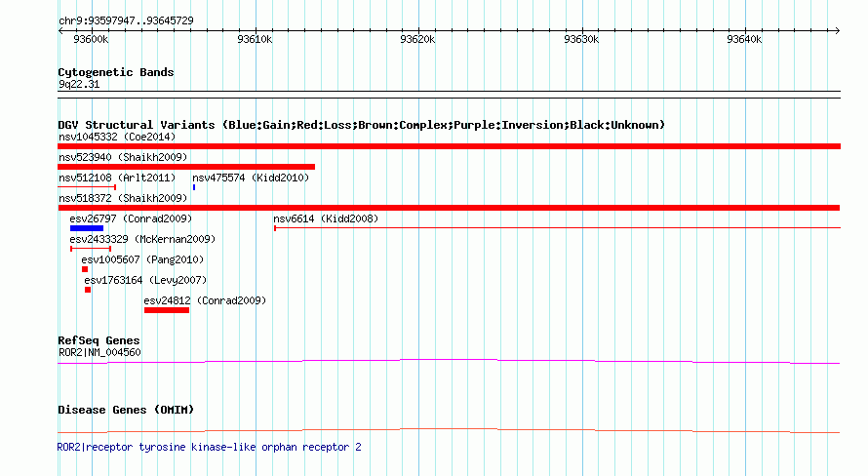Open the nsv6614 (Kidd2008) label
868x476 pixels.
tap(326, 218)
